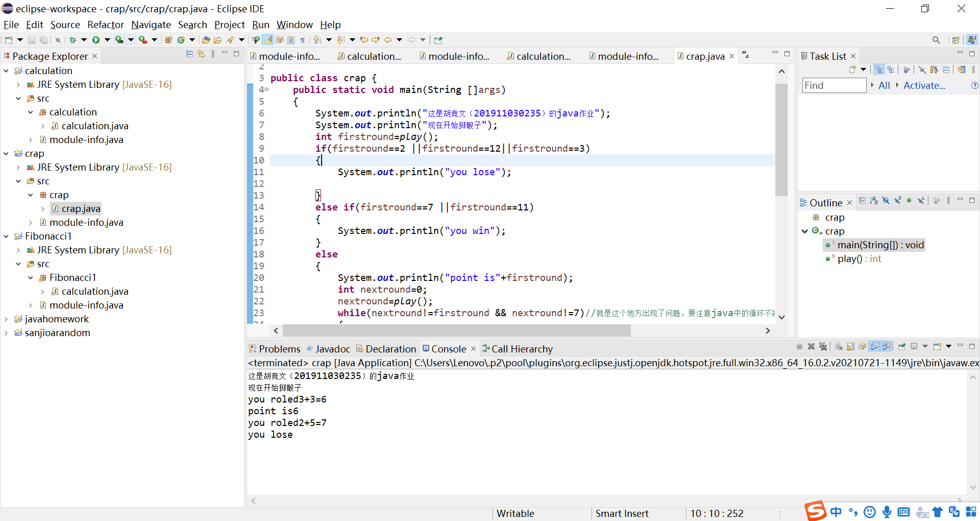
Task: Toggle Hide Fields in Outline view
Action: [x=886, y=201]
